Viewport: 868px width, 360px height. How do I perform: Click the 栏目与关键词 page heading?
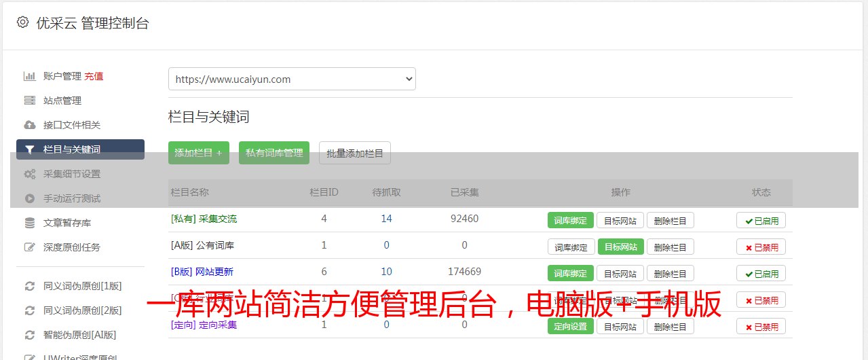(x=209, y=117)
